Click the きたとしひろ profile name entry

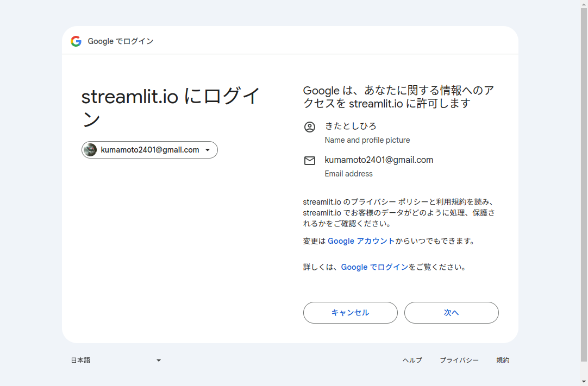point(351,126)
